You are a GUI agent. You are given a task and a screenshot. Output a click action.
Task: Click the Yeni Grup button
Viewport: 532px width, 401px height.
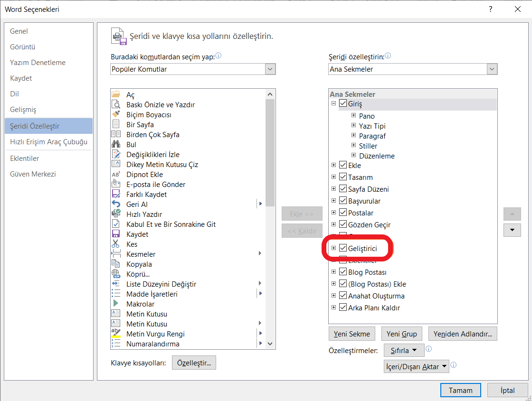402,334
